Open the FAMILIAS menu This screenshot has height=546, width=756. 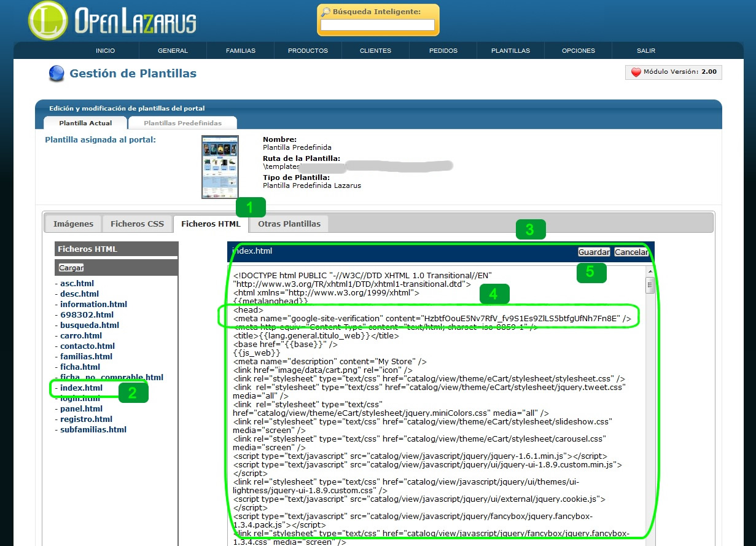pos(241,51)
